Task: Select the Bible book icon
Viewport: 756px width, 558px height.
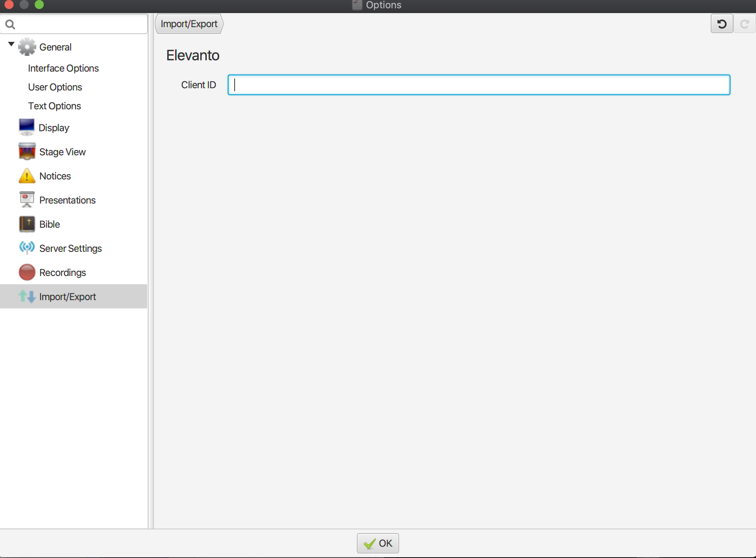Action: tap(27, 224)
